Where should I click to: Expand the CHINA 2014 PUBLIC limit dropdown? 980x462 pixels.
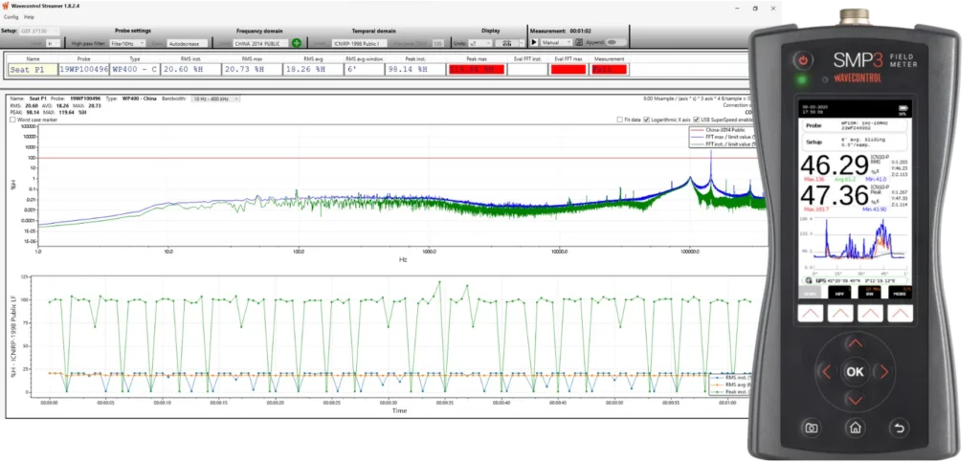point(258,43)
